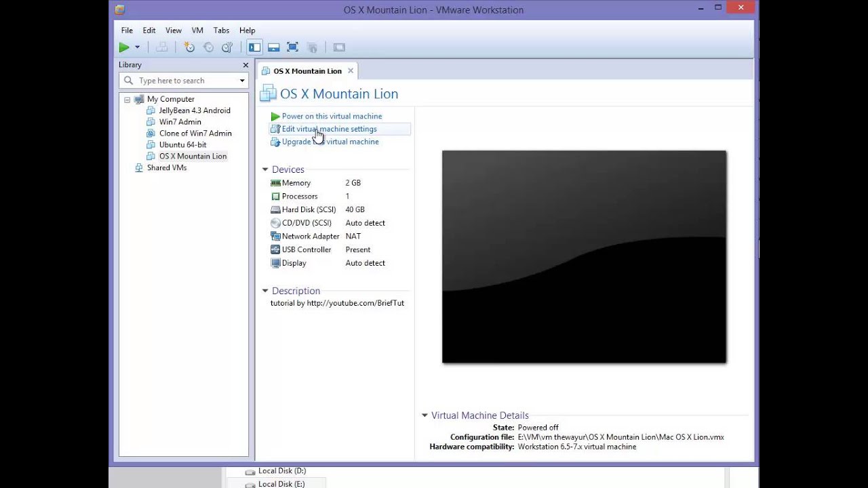The height and width of the screenshot is (488, 868).
Task: Click the VMware icon in title bar
Action: pyautogui.click(x=120, y=9)
